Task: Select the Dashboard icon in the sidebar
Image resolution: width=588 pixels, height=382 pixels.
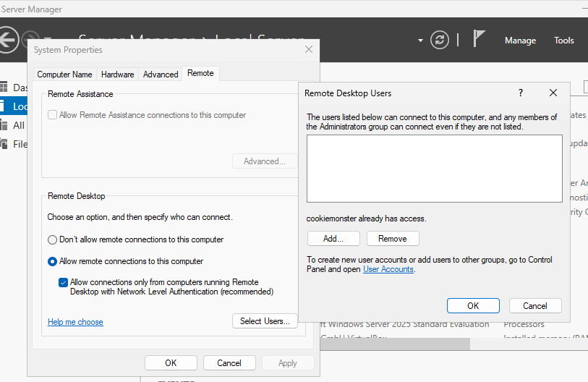Action: pos(4,88)
